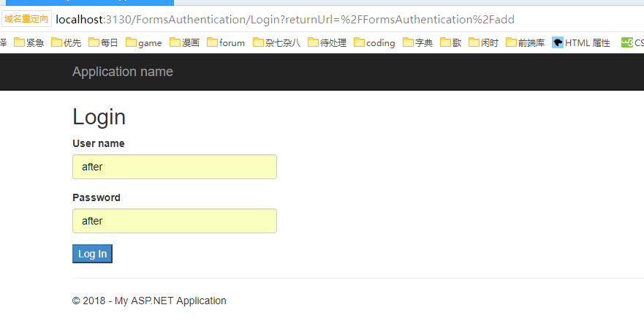The width and height of the screenshot is (644, 332).
Task: Open the 字典 bookmark folder
Action: click(x=418, y=43)
